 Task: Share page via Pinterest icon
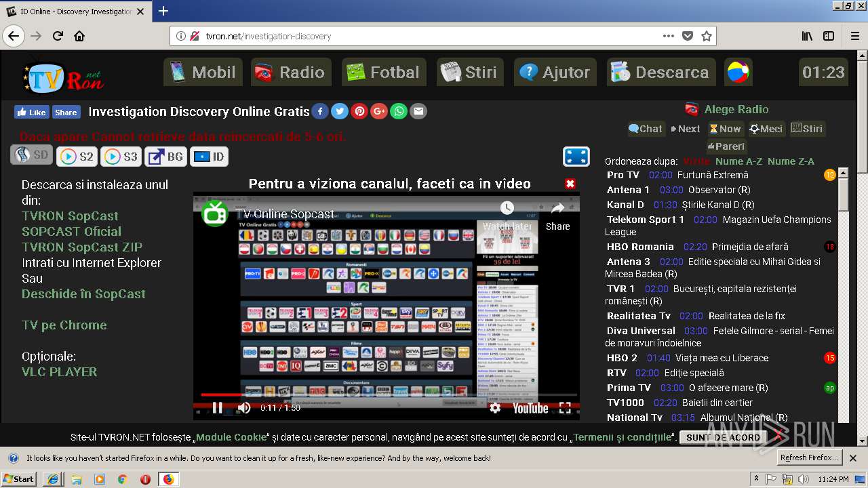pyautogui.click(x=359, y=111)
